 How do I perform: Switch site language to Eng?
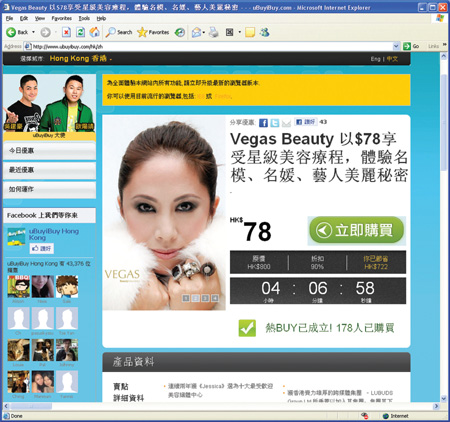(x=375, y=59)
